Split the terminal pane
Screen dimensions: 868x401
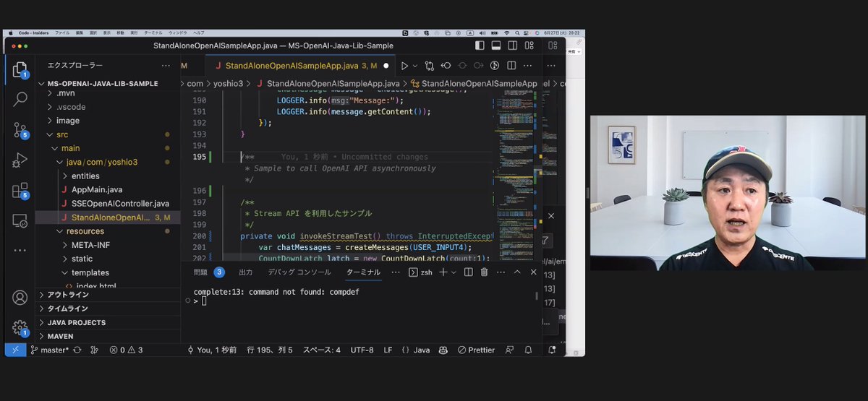[468, 272]
